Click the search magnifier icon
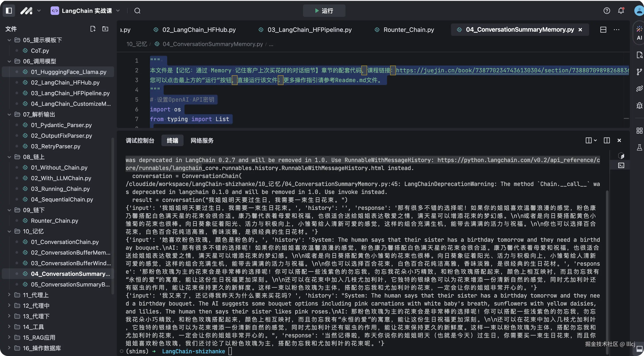 click(137, 11)
